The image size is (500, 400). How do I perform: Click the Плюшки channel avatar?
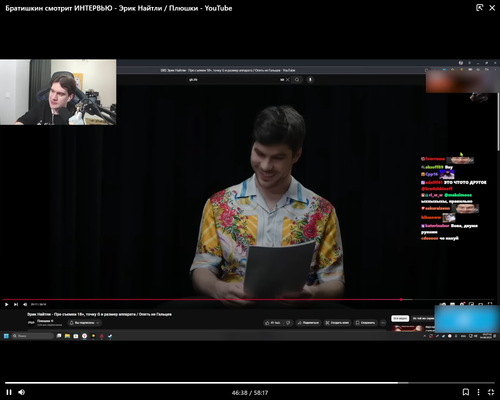point(31,323)
